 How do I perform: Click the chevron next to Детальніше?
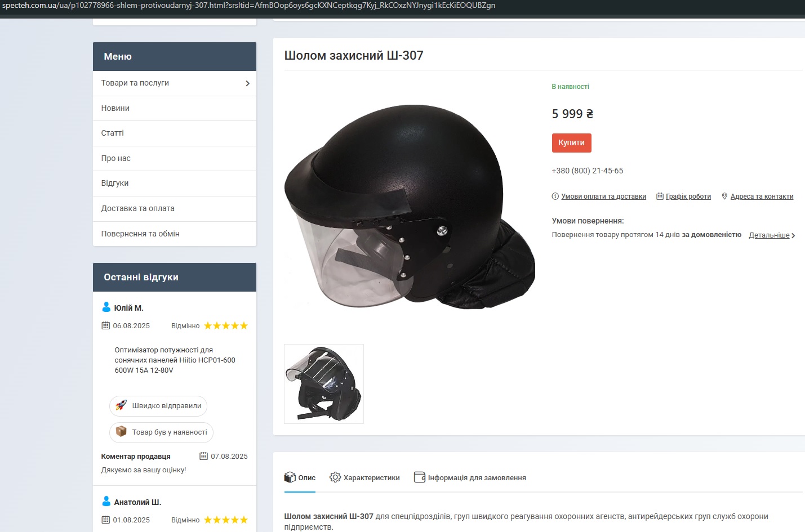[x=793, y=236]
